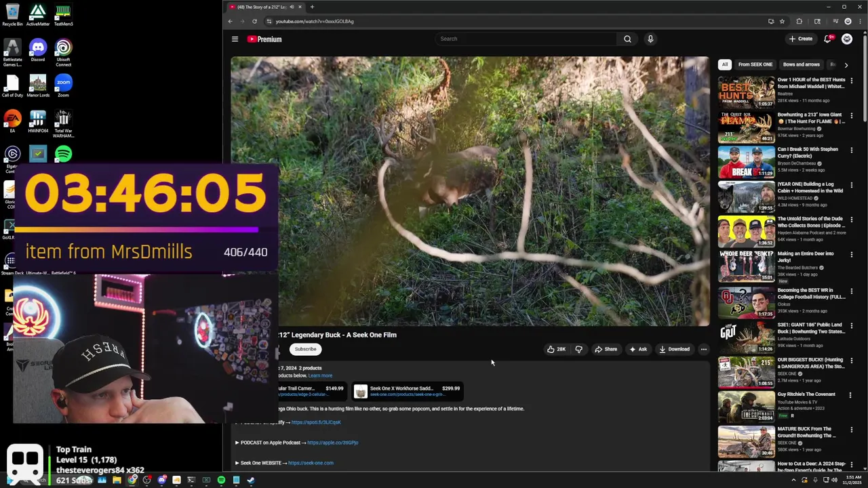
Task: Open options for Building a Log Cabin video
Action: click(x=851, y=185)
